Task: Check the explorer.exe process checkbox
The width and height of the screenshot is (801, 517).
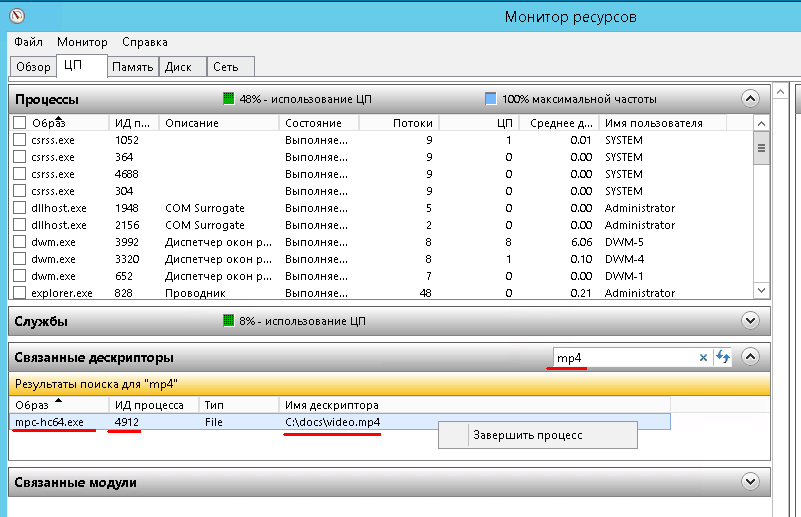Action: pos(19,293)
